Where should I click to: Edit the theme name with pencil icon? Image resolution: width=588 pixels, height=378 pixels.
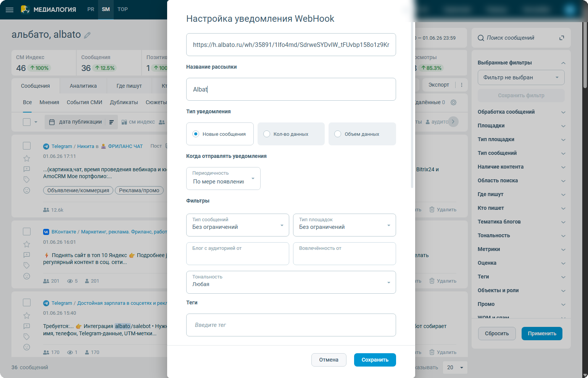(x=87, y=35)
